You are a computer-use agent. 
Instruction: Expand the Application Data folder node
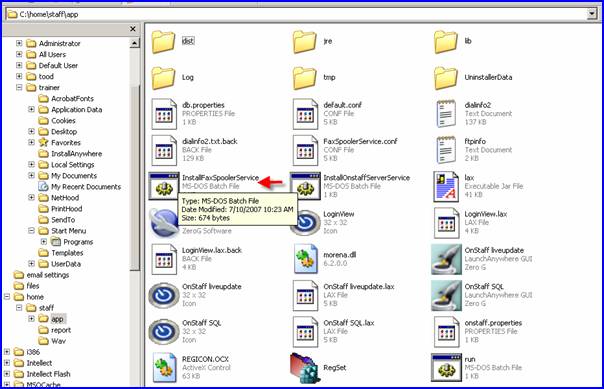31,109
